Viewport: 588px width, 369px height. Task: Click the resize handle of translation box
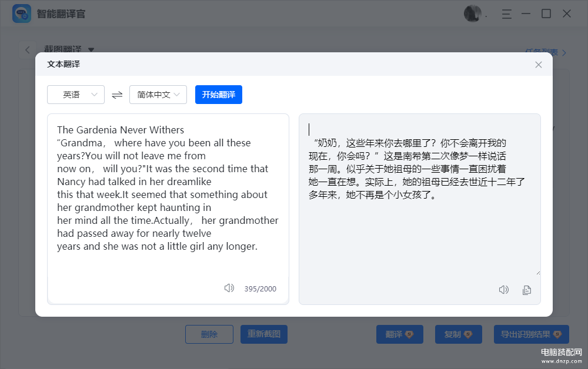pyautogui.click(x=538, y=273)
